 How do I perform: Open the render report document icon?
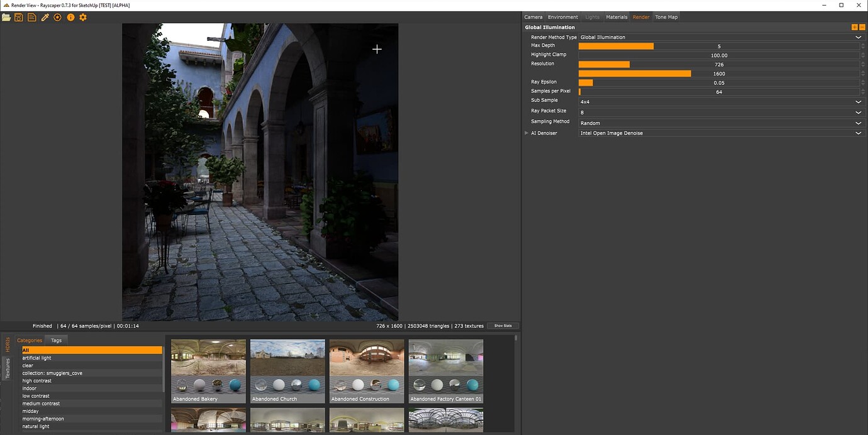click(x=31, y=17)
